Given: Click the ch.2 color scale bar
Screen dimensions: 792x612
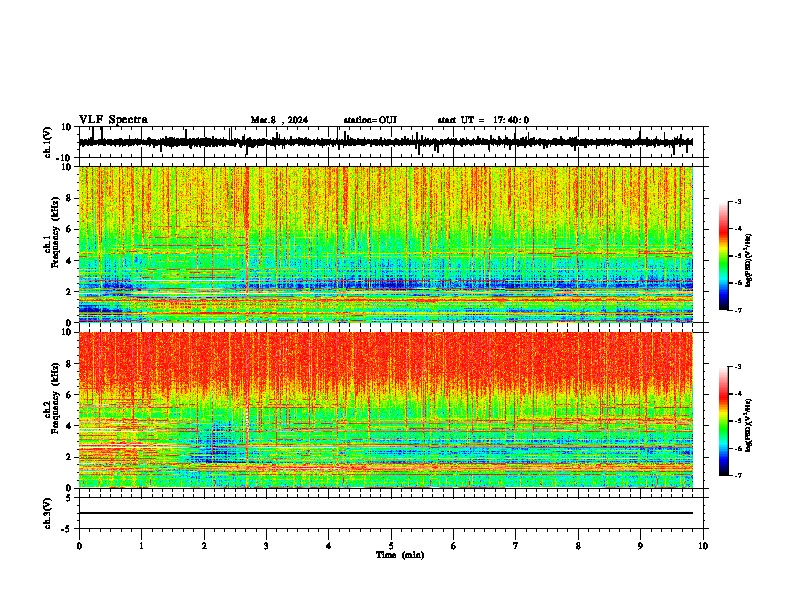Looking at the screenshot, I should pos(724,421).
